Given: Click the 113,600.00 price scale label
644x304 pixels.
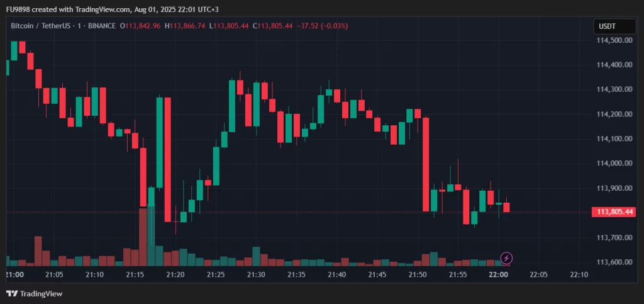Looking at the screenshot, I should coord(614,262).
